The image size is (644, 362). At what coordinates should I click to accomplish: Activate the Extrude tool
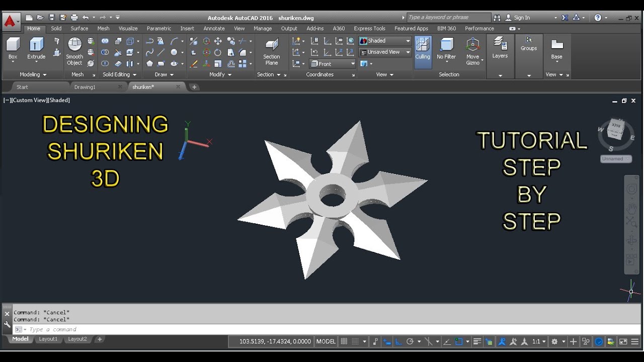[36, 49]
